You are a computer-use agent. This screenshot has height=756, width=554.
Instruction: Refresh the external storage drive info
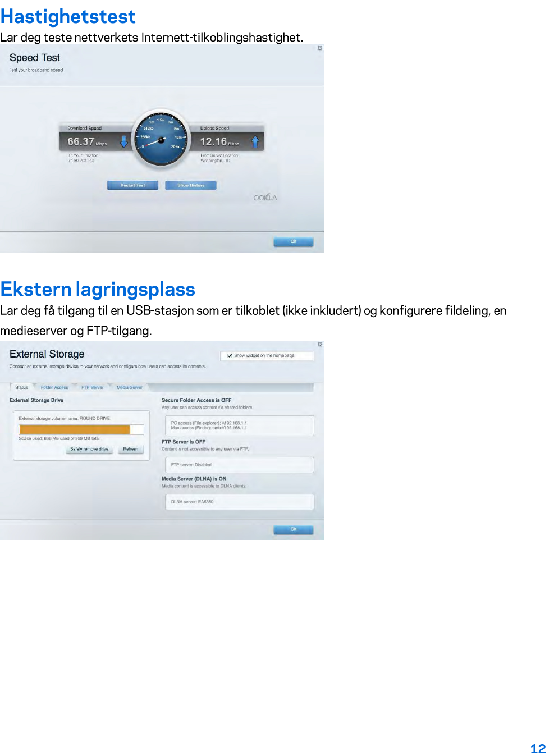click(131, 449)
